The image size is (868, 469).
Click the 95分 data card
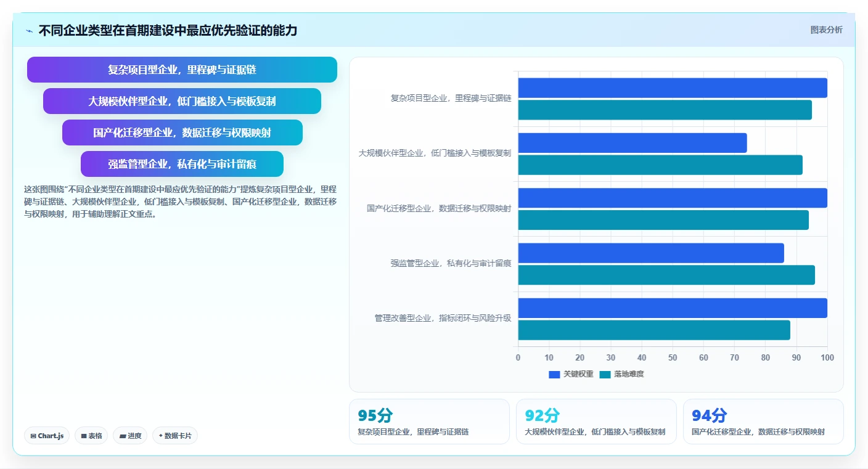429,422
